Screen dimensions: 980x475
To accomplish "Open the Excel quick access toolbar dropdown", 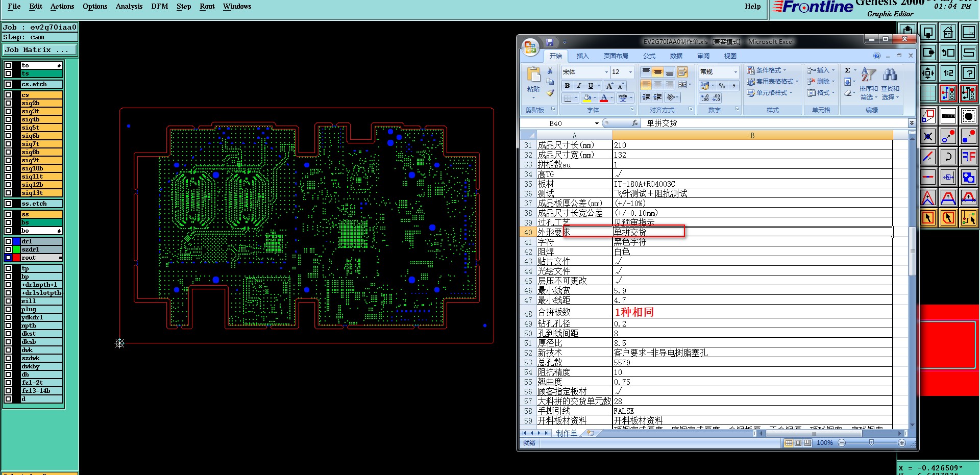I will [x=565, y=42].
